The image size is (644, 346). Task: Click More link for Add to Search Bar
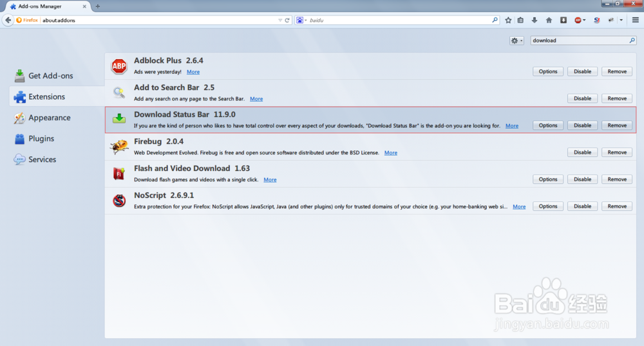tap(256, 99)
